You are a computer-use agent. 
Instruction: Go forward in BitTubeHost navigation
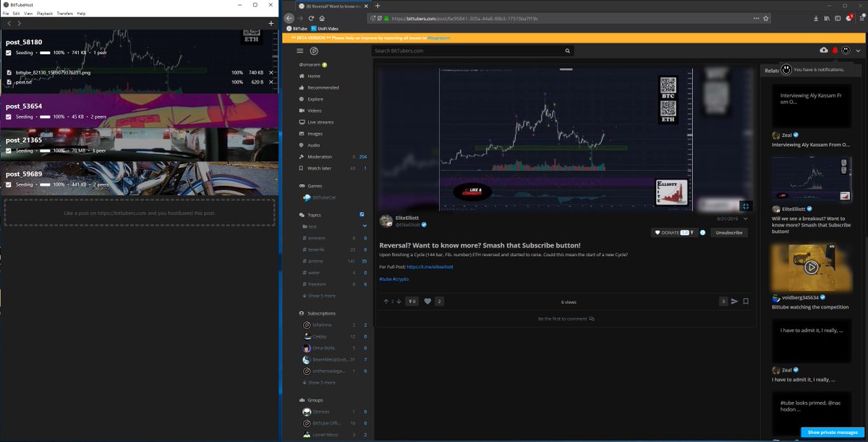(x=20, y=24)
